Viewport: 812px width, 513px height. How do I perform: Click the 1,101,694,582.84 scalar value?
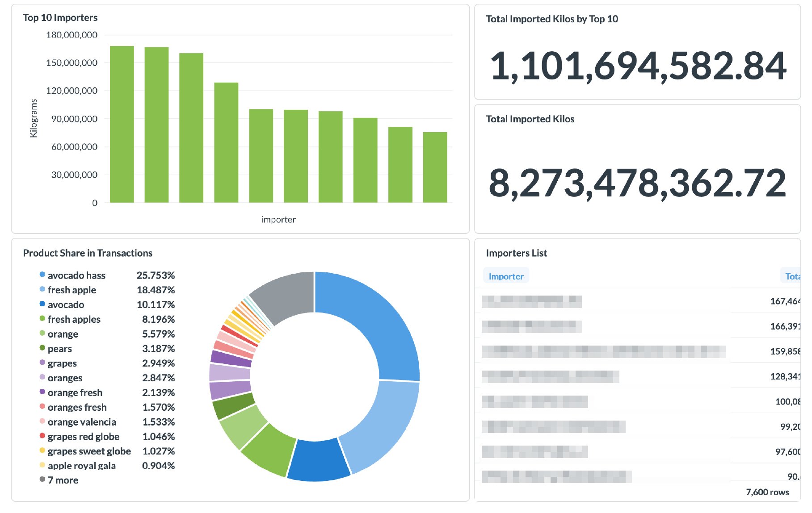coord(638,66)
